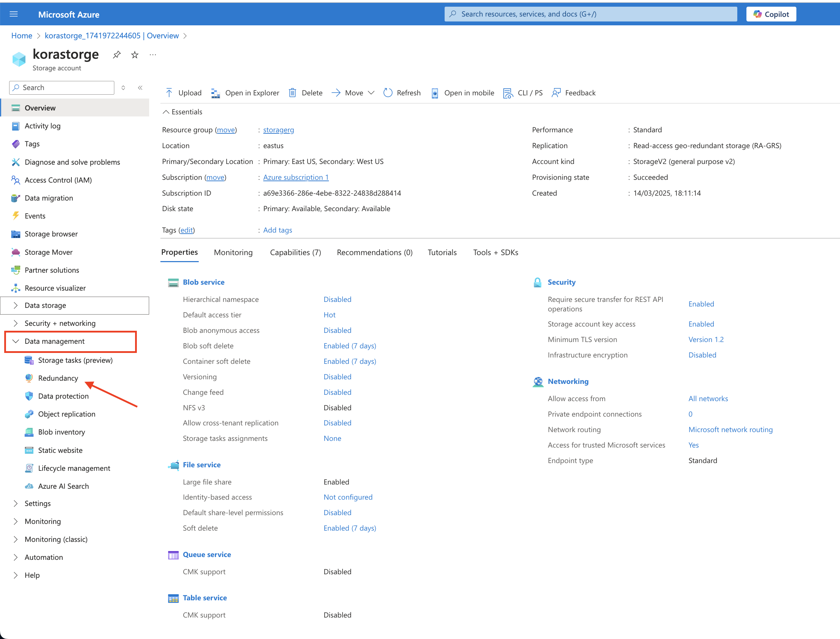Toggle sidebar expand/collapse all arrows
Screen dimensions: 840x639
(x=123, y=88)
